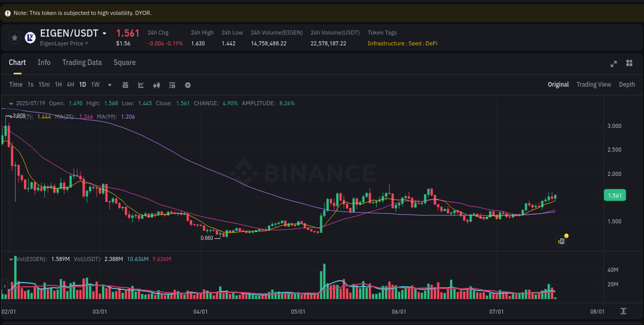Select the 1W timeframe

(95, 84)
